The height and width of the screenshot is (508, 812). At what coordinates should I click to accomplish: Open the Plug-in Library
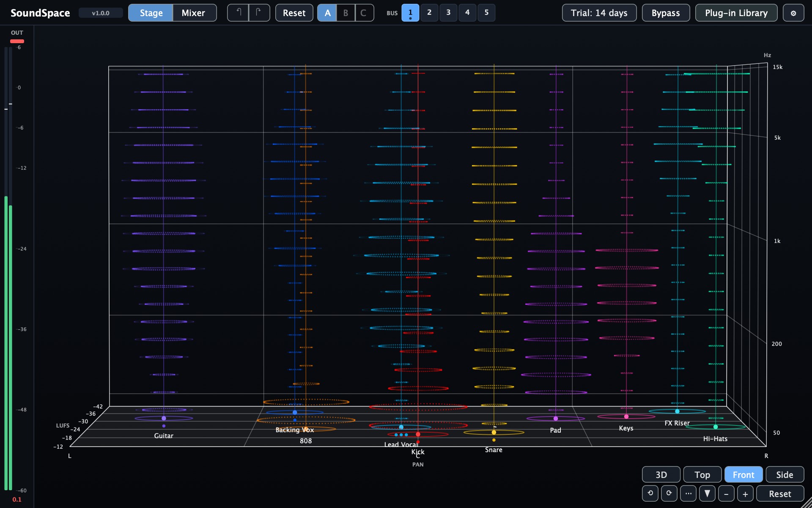click(x=736, y=13)
